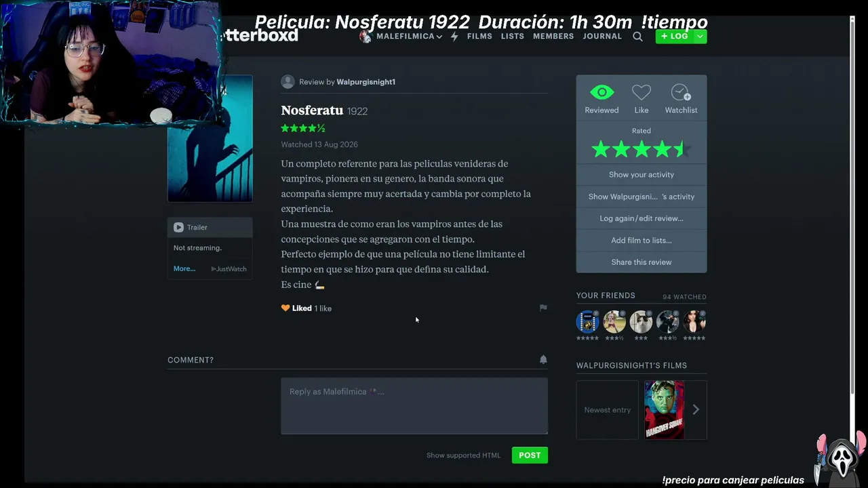Select 'Show your activity'
The width and height of the screenshot is (868, 488).
click(x=642, y=175)
